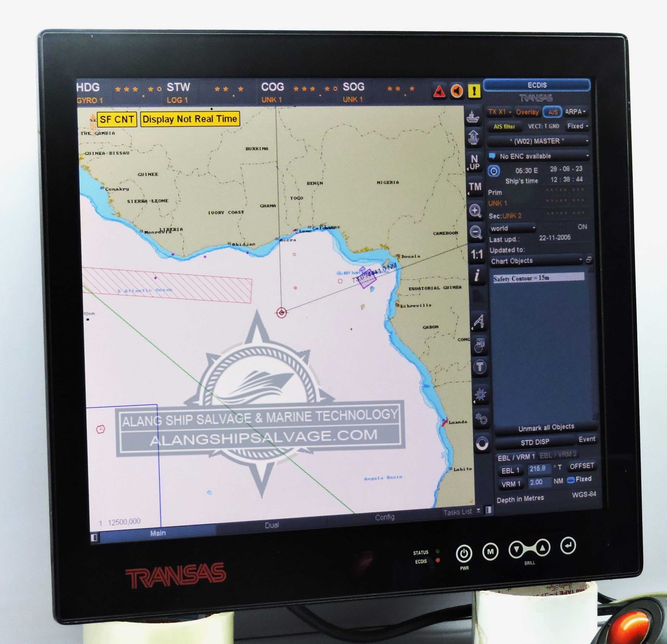Open the gears settings icon
This screenshot has width=667, height=644.
[481, 418]
